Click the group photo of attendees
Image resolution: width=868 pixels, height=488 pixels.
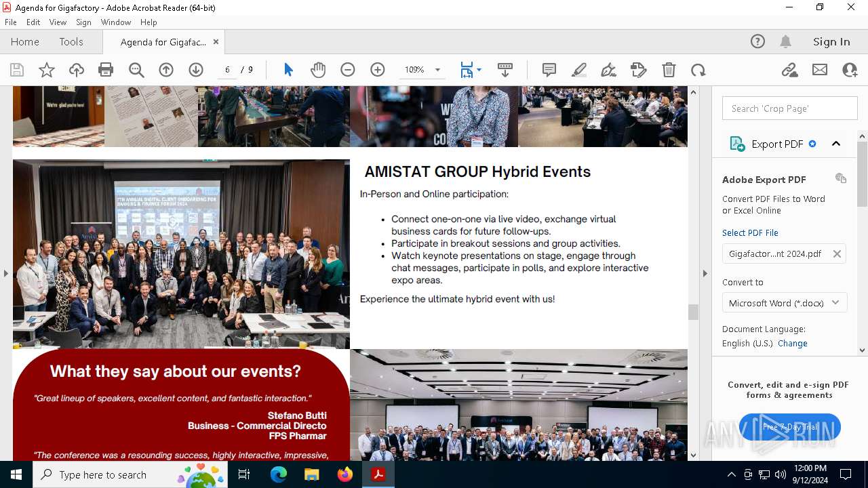[181, 254]
